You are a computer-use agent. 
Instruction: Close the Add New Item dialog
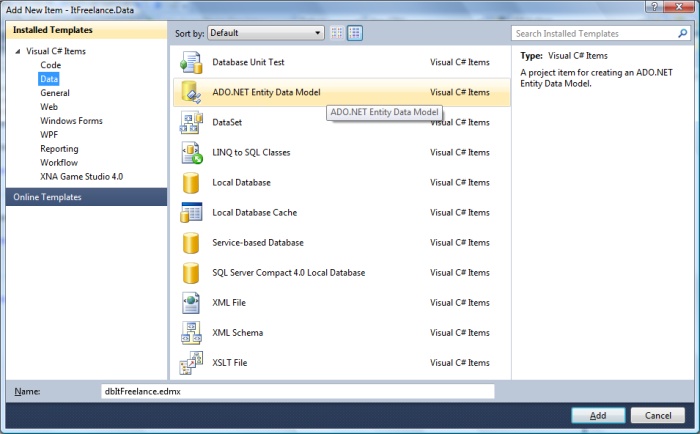pos(680,6)
